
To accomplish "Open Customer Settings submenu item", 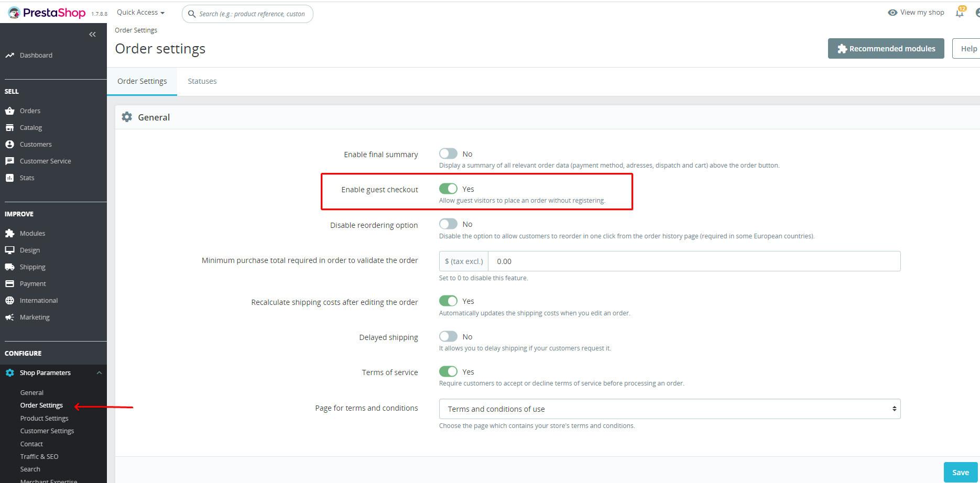I will [47, 431].
